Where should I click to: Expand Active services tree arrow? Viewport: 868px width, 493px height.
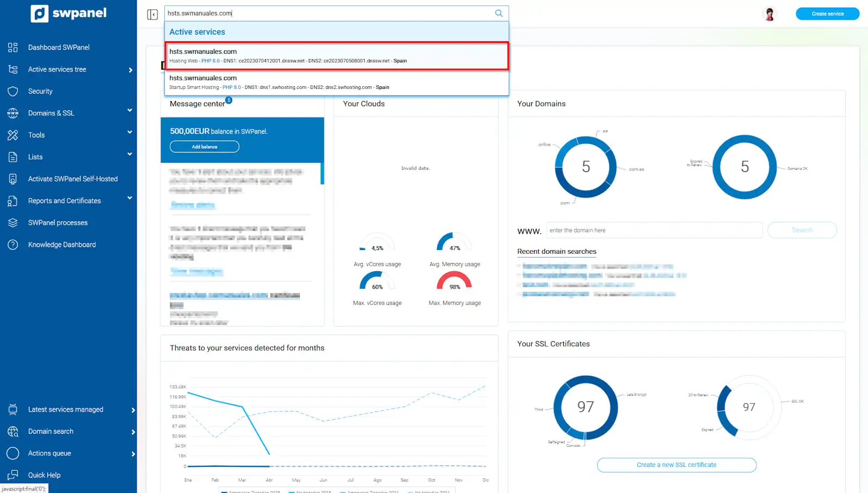pos(131,70)
